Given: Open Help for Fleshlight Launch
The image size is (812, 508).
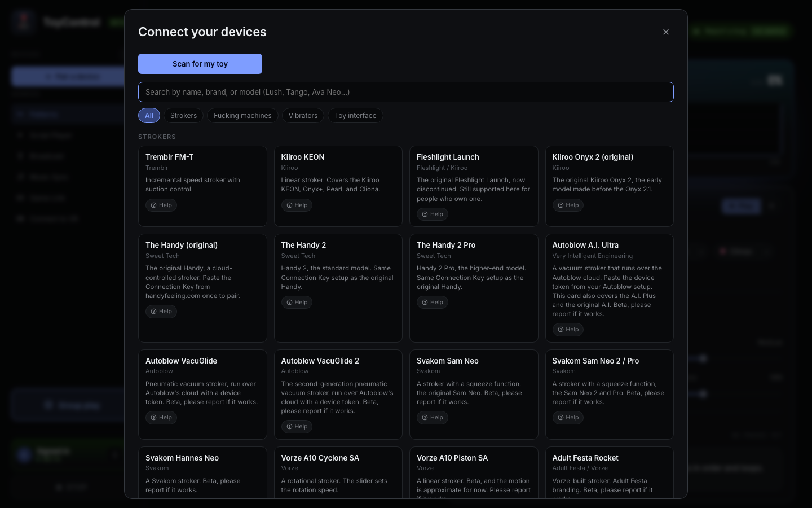Looking at the screenshot, I should [x=433, y=214].
